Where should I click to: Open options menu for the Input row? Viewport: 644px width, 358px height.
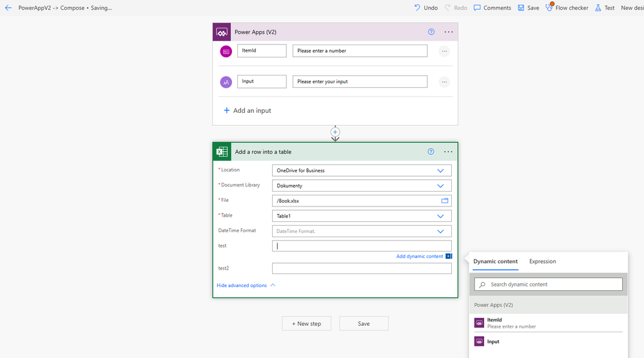444,82
